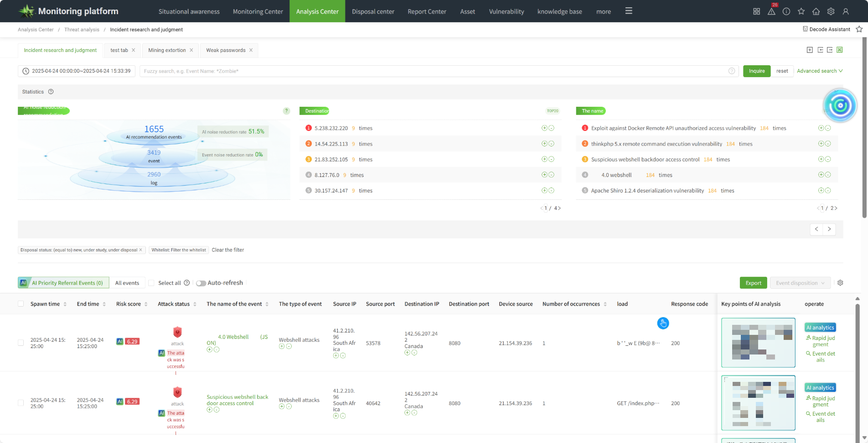
Task: Open the user profile icon
Action: 846,11
